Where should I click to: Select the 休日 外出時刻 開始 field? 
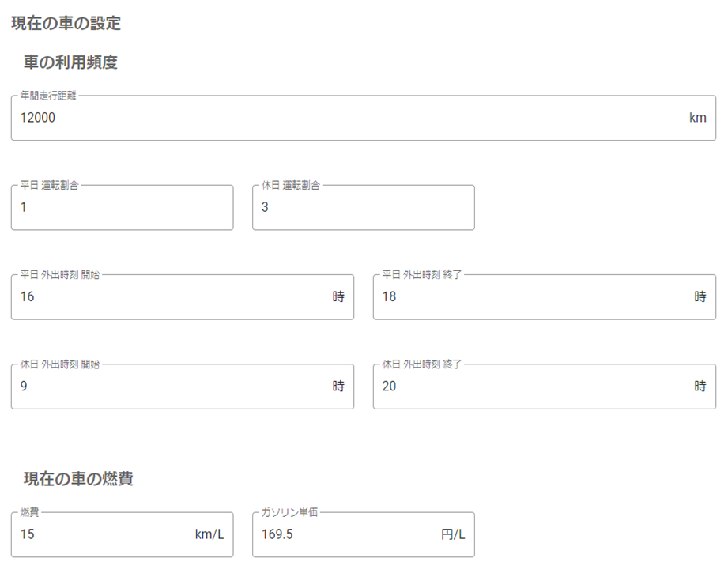(x=183, y=387)
